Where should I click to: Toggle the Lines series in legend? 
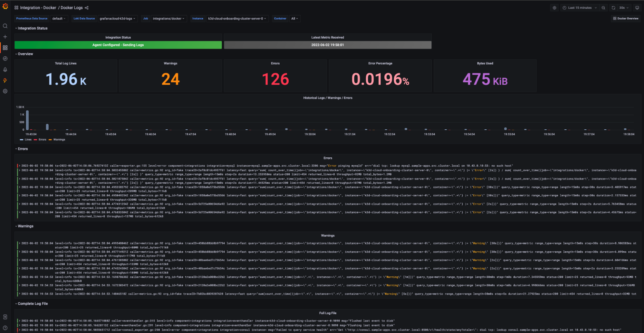pos(26,140)
